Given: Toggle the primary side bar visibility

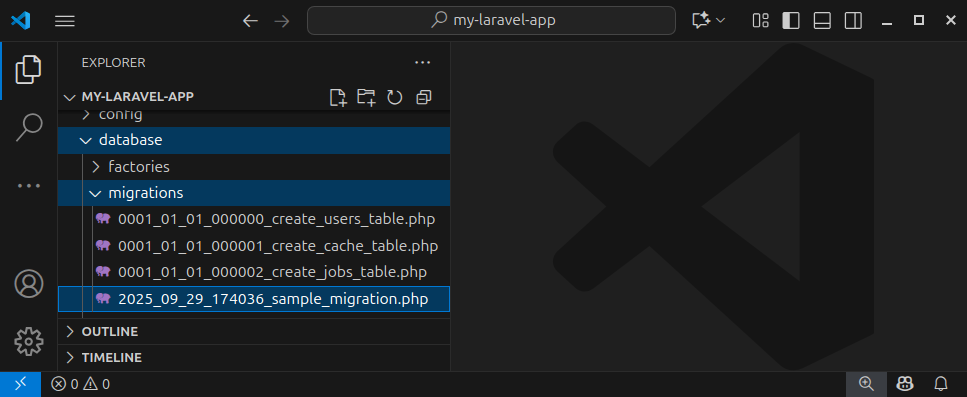Looking at the screenshot, I should [791, 21].
